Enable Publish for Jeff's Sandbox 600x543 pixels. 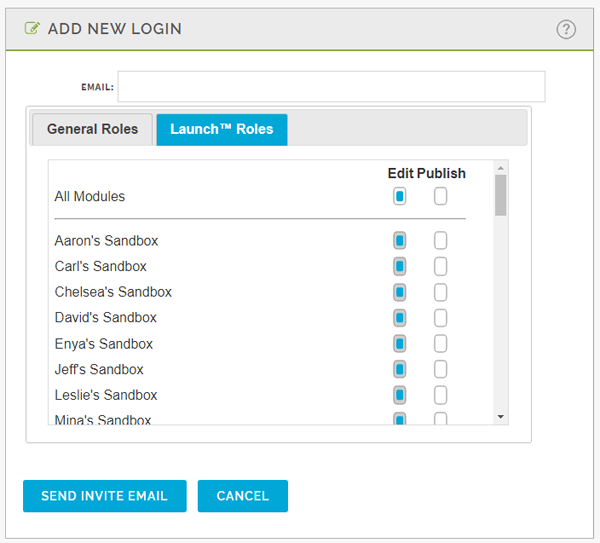pos(440,369)
